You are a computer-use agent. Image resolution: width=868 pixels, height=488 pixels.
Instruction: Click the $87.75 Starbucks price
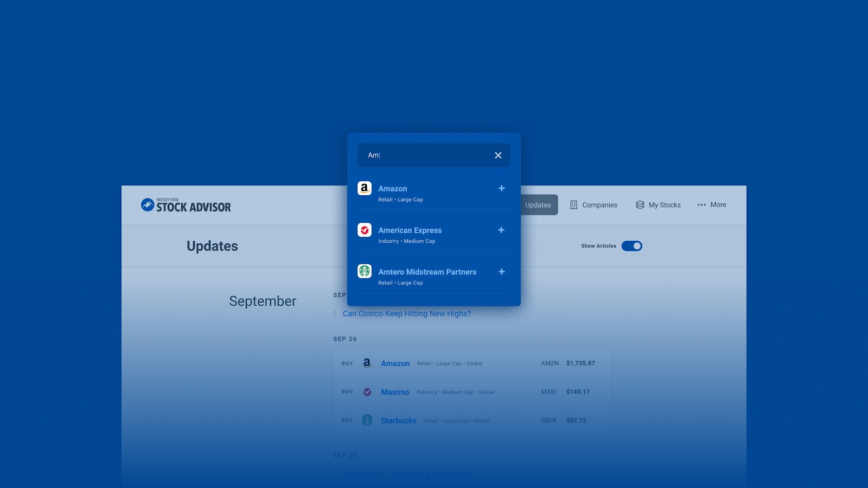tap(576, 421)
